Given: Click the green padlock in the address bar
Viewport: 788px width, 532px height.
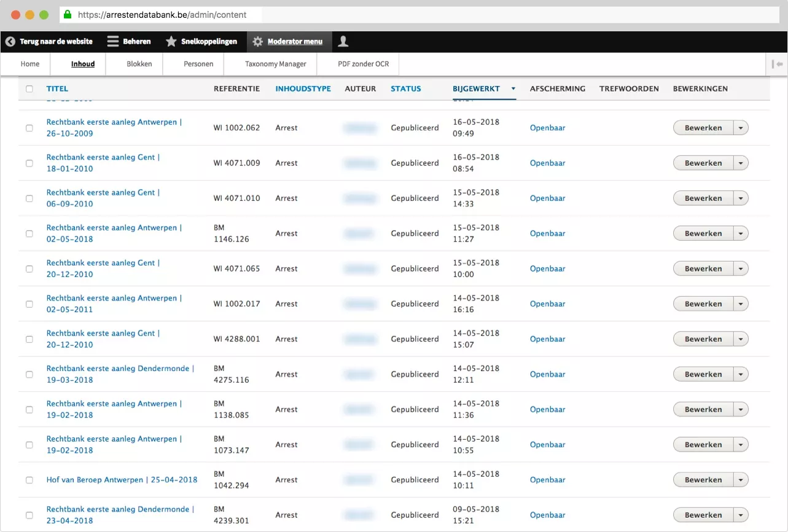Looking at the screenshot, I should pos(68,14).
